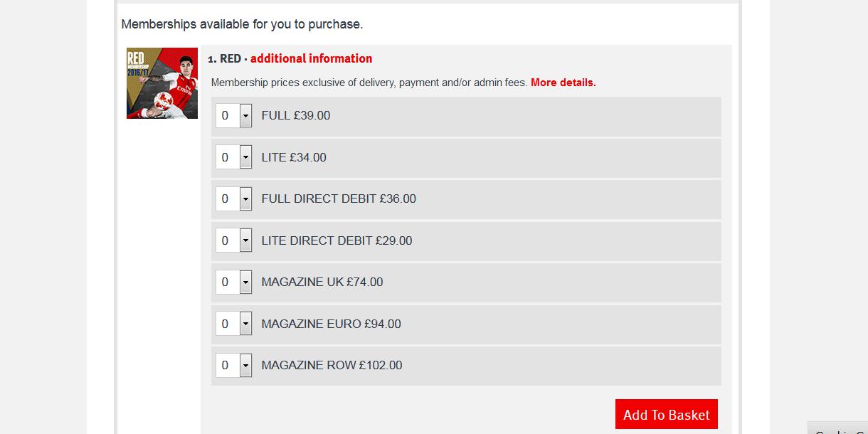Viewport: 868px width, 434px height.
Task: Open the MAGAZINE ROW £102.00 quantity arrow
Action: coord(245,365)
